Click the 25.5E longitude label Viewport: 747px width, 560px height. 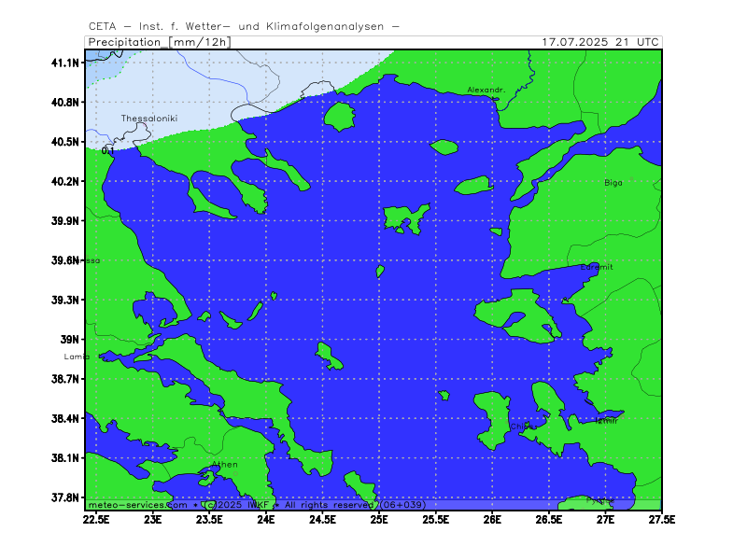(435, 520)
